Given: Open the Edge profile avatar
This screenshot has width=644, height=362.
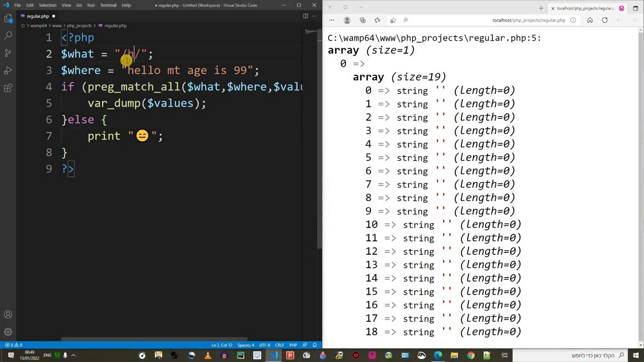Looking at the screenshot, I should (x=347, y=20).
